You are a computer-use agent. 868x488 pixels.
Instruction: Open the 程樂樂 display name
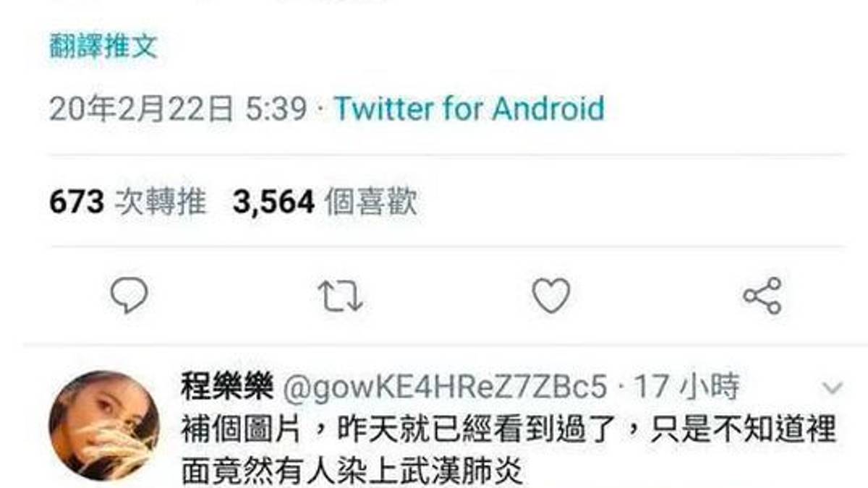click(227, 387)
